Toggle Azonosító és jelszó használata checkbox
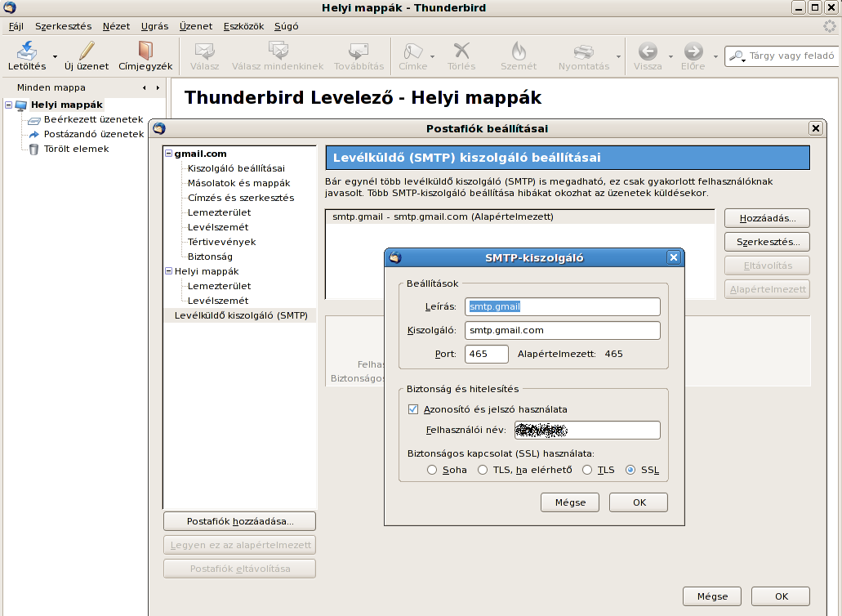The height and width of the screenshot is (616, 842). (412, 409)
